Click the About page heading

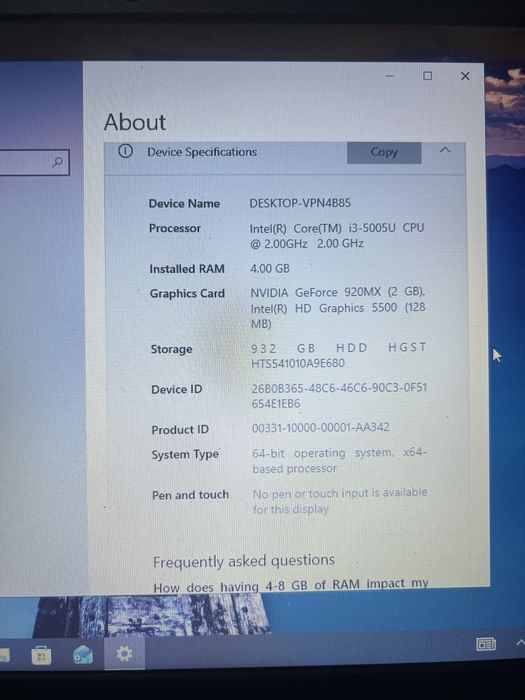click(135, 122)
